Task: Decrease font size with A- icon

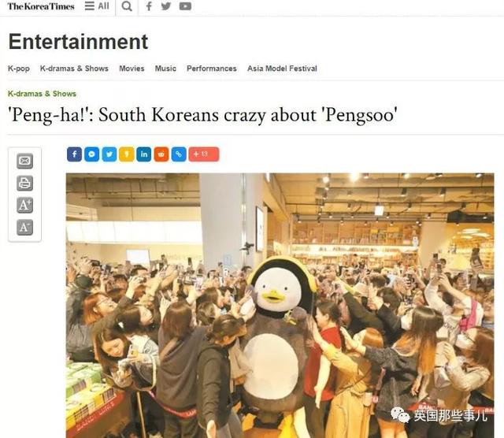Action: tap(24, 228)
